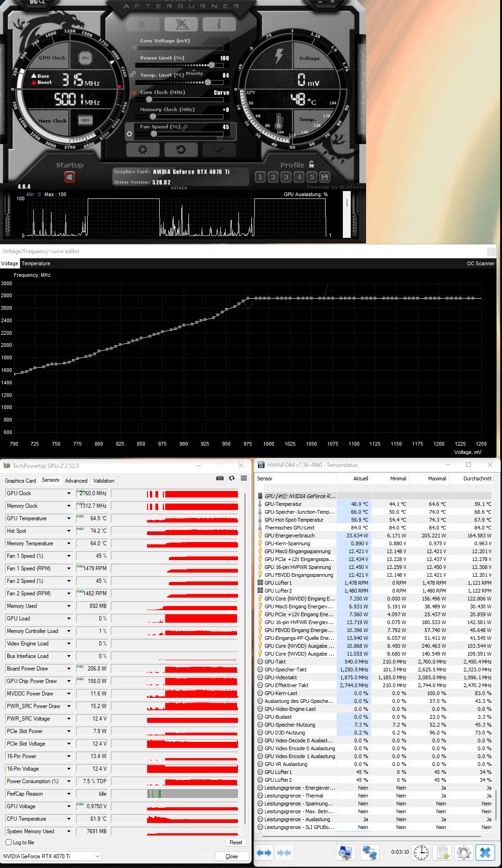Click the HWiNFO expand columns arrows button

(x=264, y=852)
